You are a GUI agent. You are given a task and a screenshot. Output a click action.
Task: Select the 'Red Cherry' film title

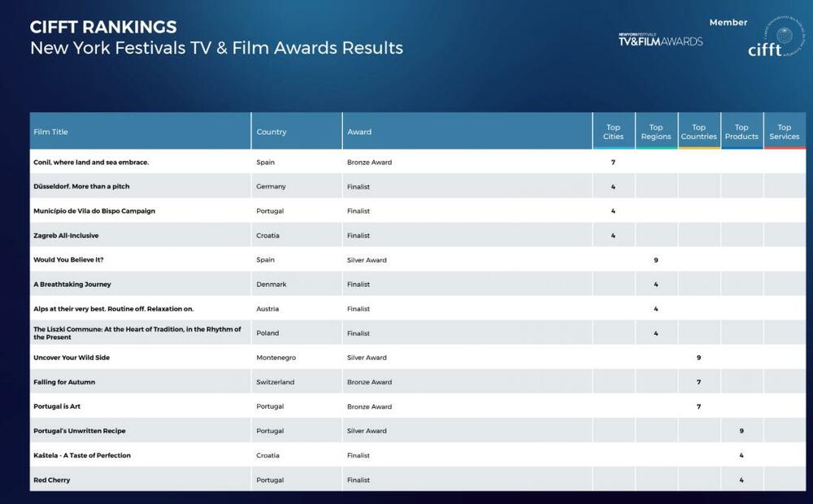tap(52, 480)
